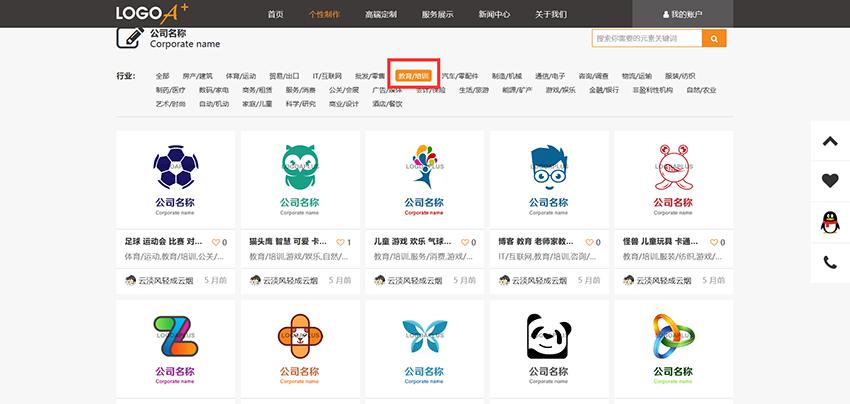Select the 贸易/出口 industry filter
The height and width of the screenshot is (404, 850).
(284, 76)
